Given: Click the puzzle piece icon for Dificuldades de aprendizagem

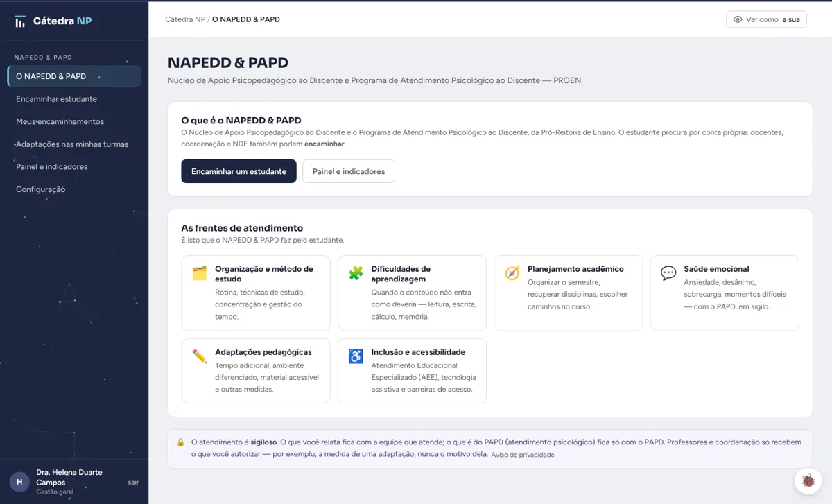Looking at the screenshot, I should click(x=356, y=273).
